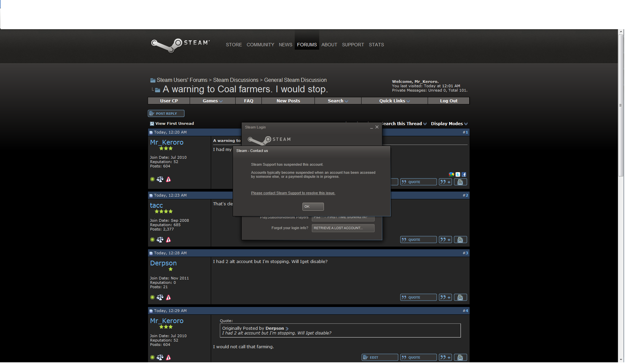Click OK in the Steam Contact us dialog

coord(313,207)
